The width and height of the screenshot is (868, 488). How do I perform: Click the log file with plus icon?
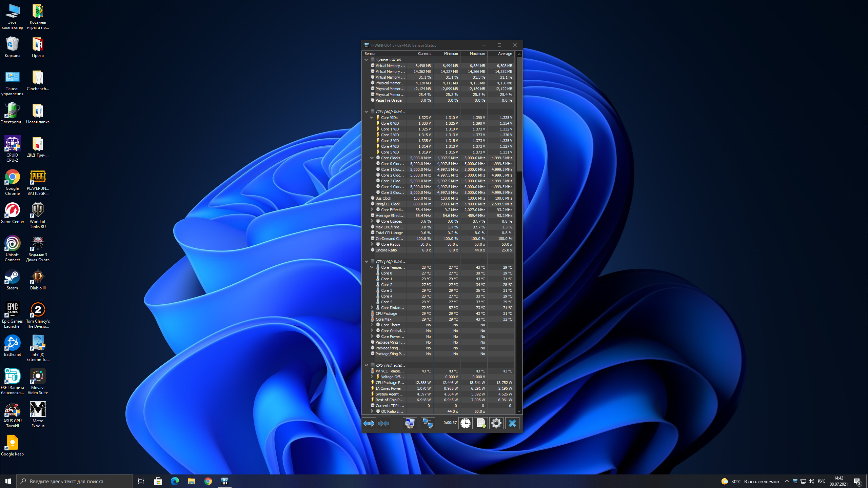pyautogui.click(x=480, y=423)
